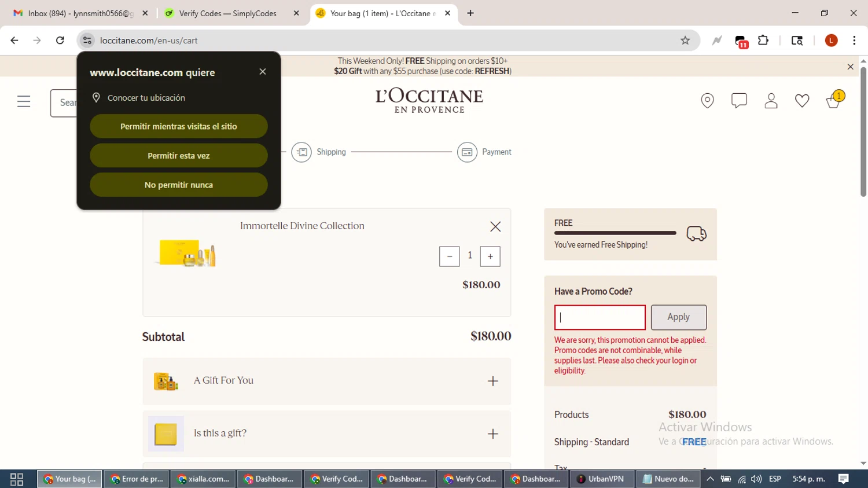Image resolution: width=868 pixels, height=488 pixels.
Task: Open a new browser tab
Action: pyautogui.click(x=470, y=13)
